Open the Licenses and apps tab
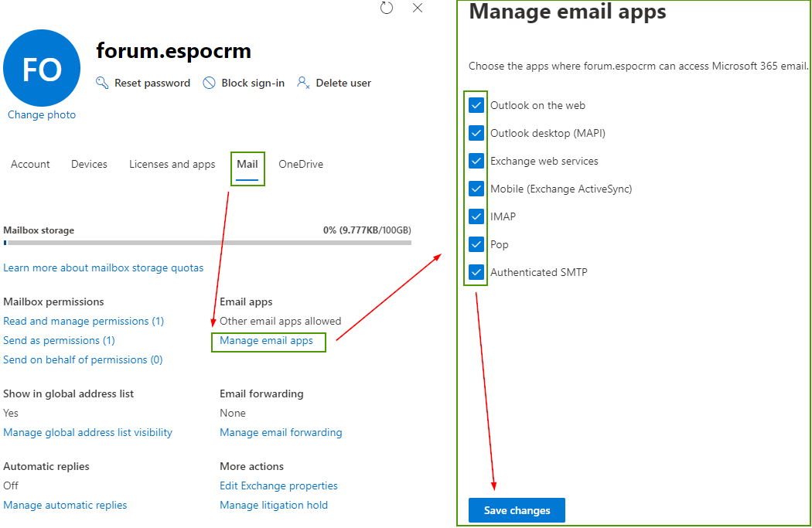 172,164
